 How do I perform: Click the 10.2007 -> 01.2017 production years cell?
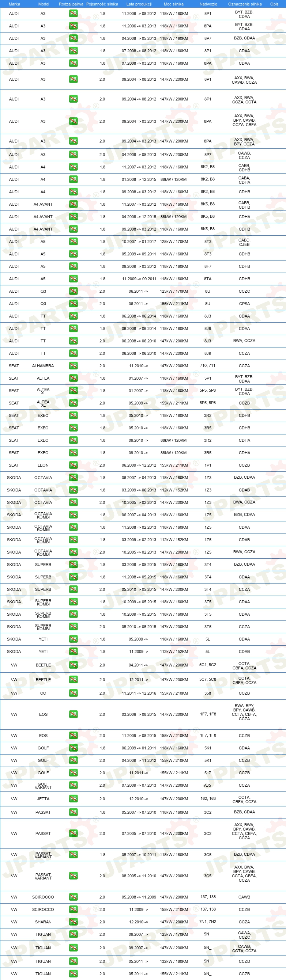pyautogui.click(x=139, y=242)
